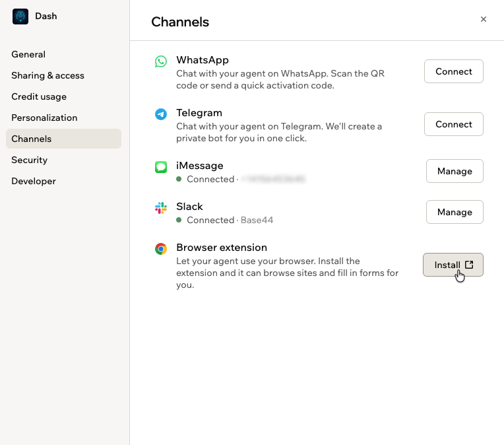Click the Slack channel title
504x445 pixels.
(x=189, y=207)
